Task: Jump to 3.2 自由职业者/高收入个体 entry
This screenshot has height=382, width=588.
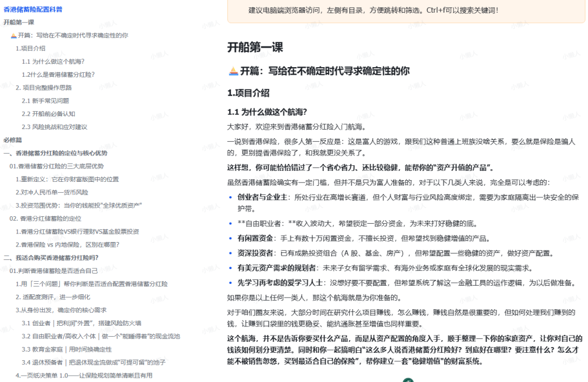Action: coord(101,336)
